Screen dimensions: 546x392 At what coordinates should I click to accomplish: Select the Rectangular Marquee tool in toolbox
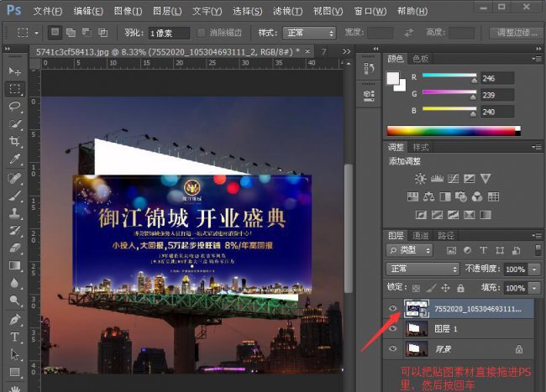pos(14,89)
